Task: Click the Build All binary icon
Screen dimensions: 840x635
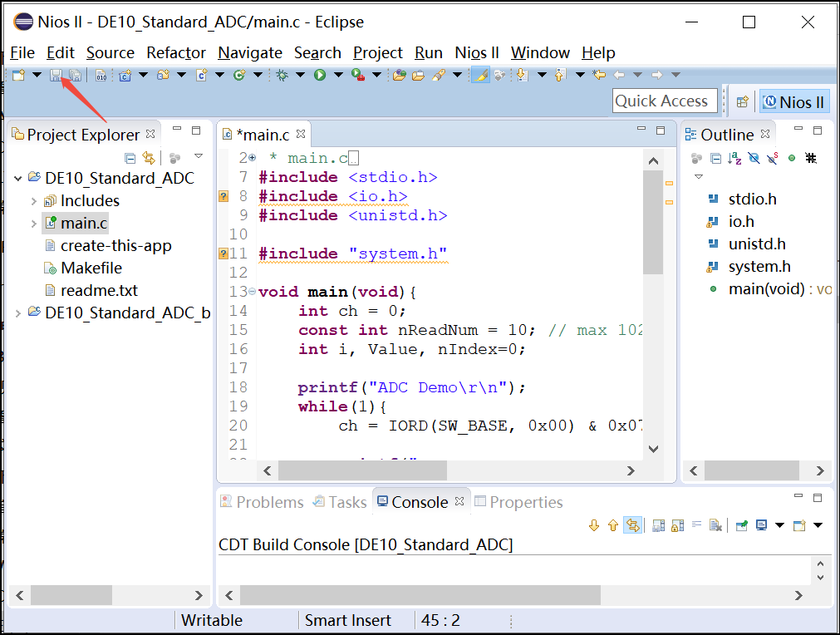Action: tap(101, 75)
